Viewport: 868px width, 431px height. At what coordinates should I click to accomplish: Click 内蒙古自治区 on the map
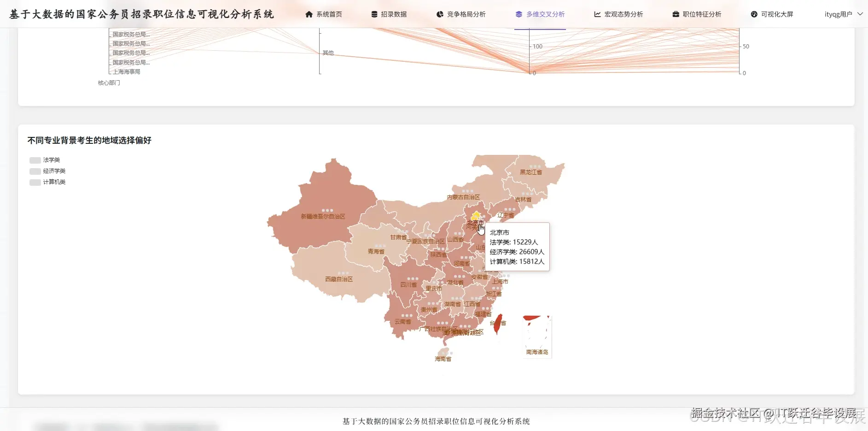pos(463,197)
